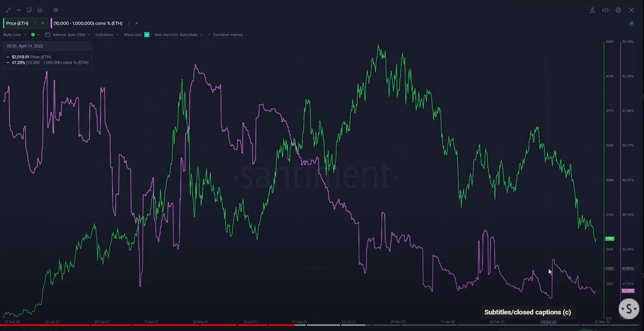Open the Style: Line dropdown
This screenshot has width=644, height=331.
coord(14,35)
